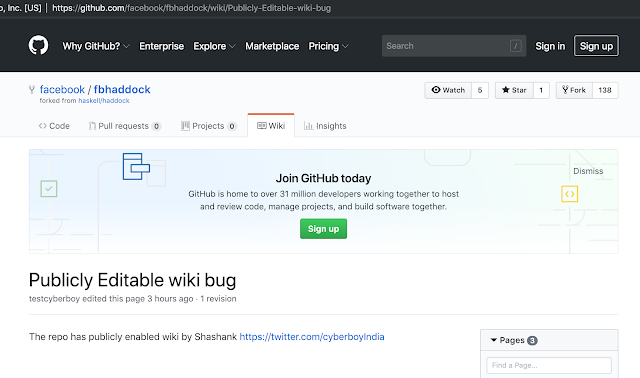The image size is (640, 378).
Task: Click the Join GitHub today heading
Action: (323, 178)
